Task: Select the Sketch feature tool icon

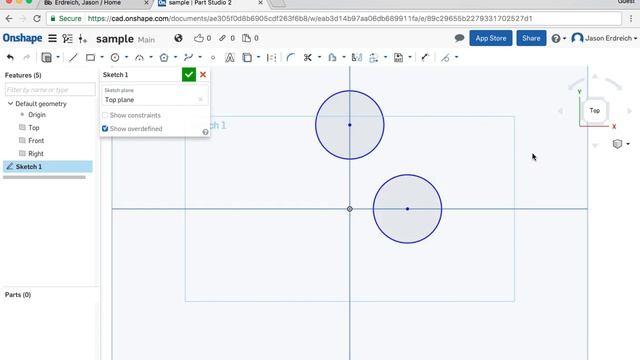Action: (47, 58)
